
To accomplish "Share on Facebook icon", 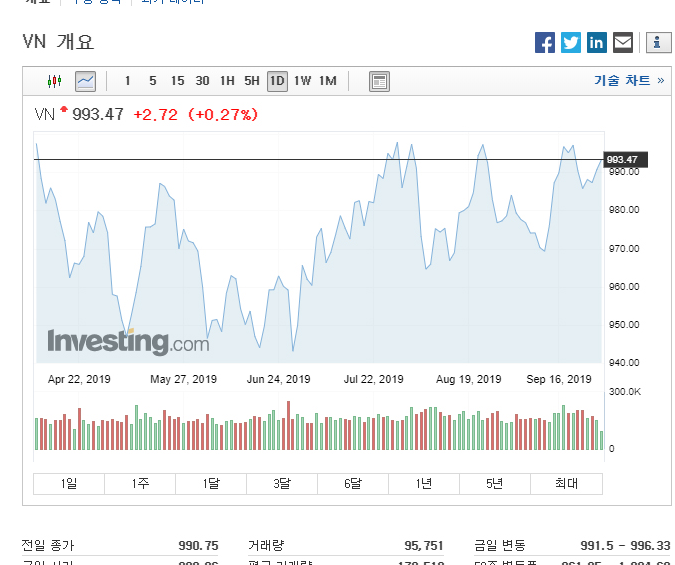I will 545,43.
